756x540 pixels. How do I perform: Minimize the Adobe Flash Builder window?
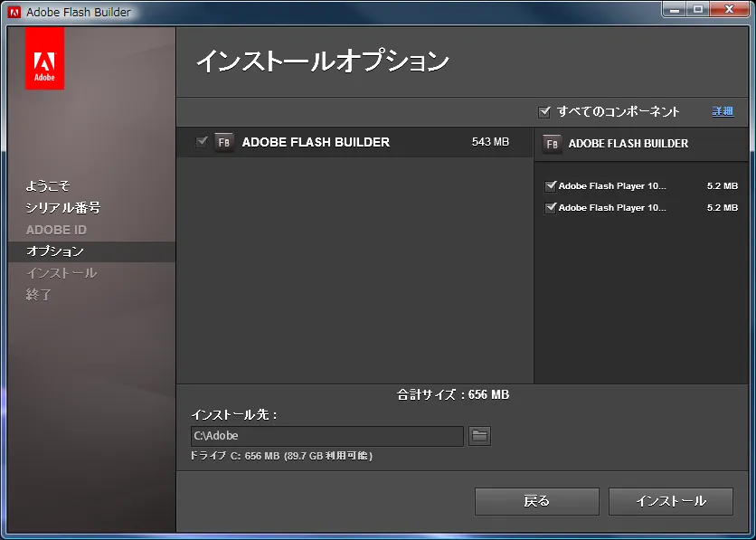[x=674, y=9]
